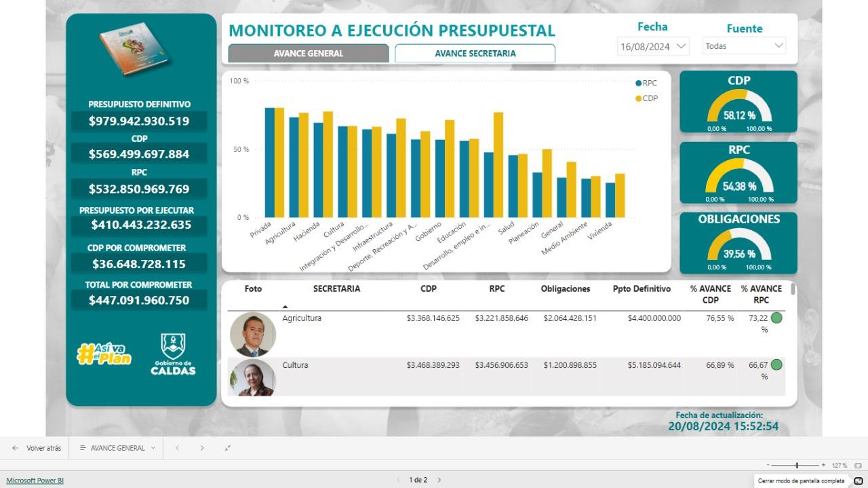Image resolution: width=868 pixels, height=488 pixels.
Task: Toggle RPC series in chart legend
Action: [x=646, y=83]
